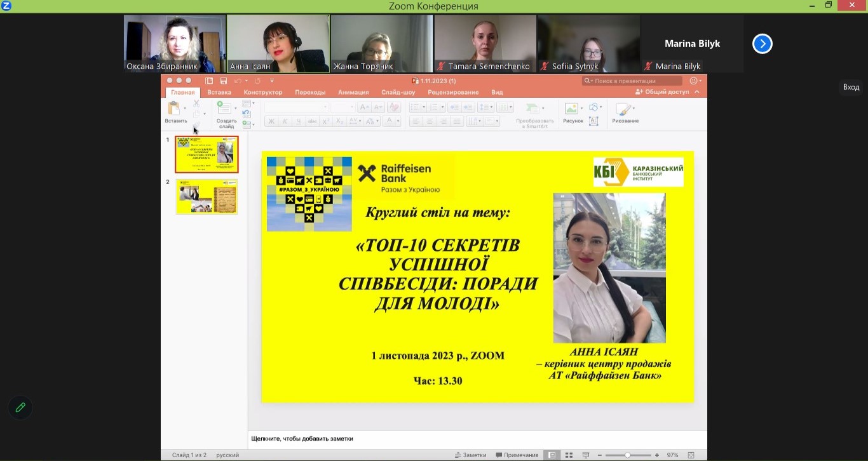The height and width of the screenshot is (461, 868).
Task: Select slide 2 thumbnail
Action: click(207, 197)
